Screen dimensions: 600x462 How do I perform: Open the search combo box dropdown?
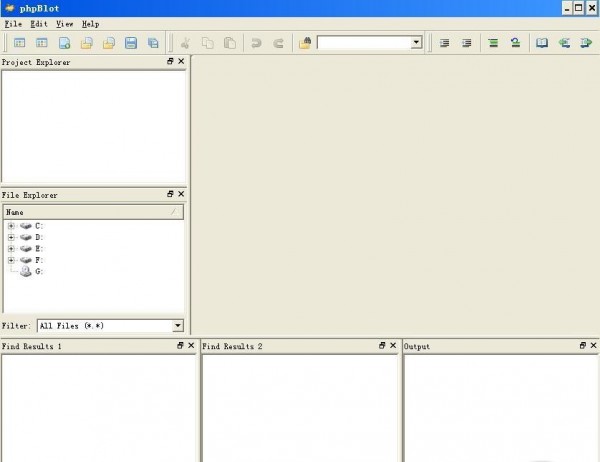[x=416, y=43]
